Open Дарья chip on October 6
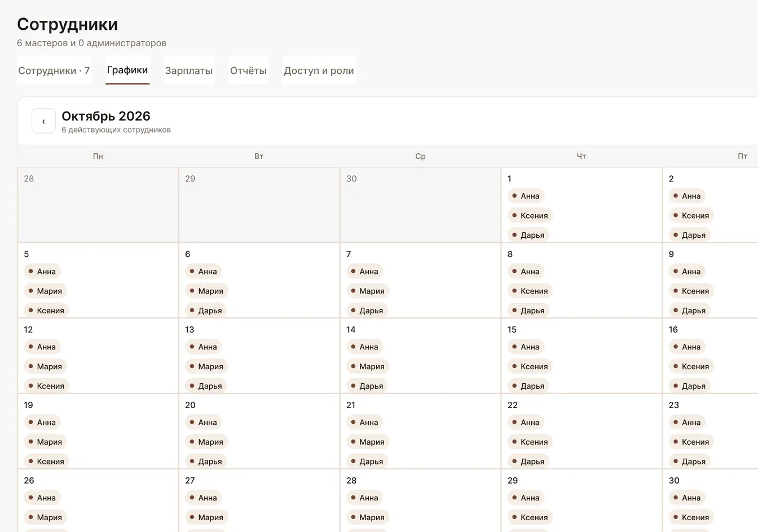This screenshot has width=758, height=532. tap(206, 311)
